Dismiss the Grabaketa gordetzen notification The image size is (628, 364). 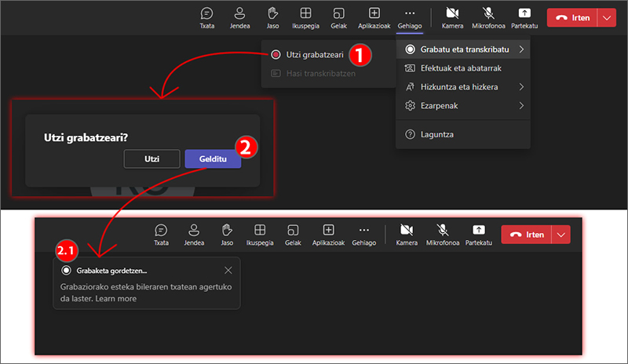pos(228,270)
